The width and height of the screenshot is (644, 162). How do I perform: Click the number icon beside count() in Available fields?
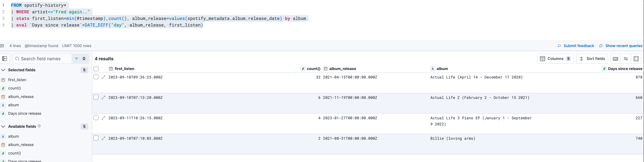tap(3, 153)
